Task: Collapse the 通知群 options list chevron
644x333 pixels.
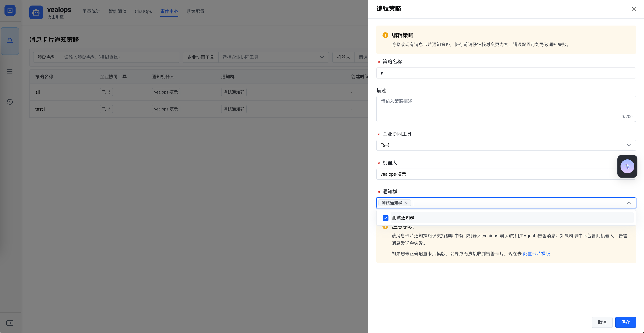Action: pyautogui.click(x=629, y=203)
